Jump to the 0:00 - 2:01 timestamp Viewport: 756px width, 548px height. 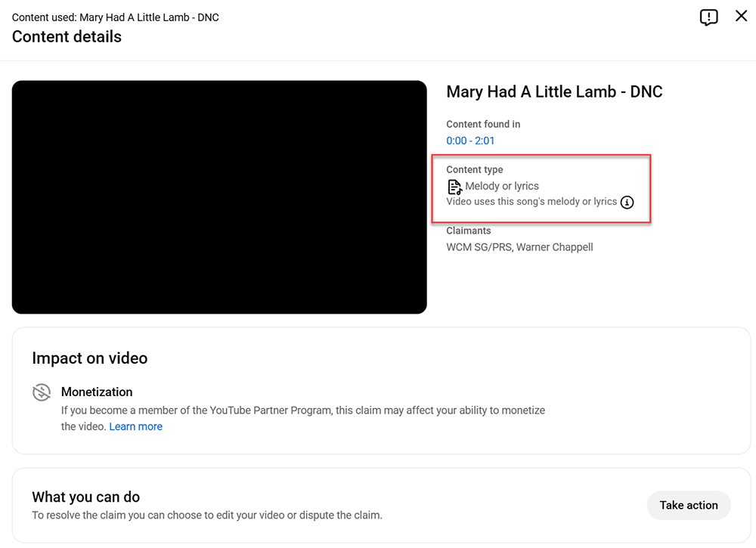point(470,141)
